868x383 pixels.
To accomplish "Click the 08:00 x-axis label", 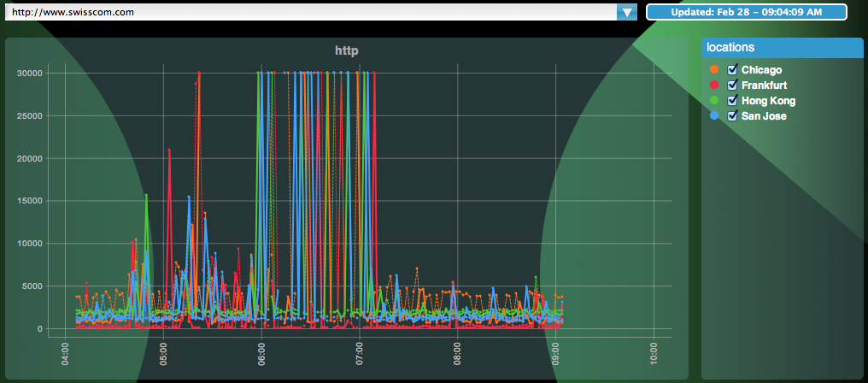I will tap(458, 355).
